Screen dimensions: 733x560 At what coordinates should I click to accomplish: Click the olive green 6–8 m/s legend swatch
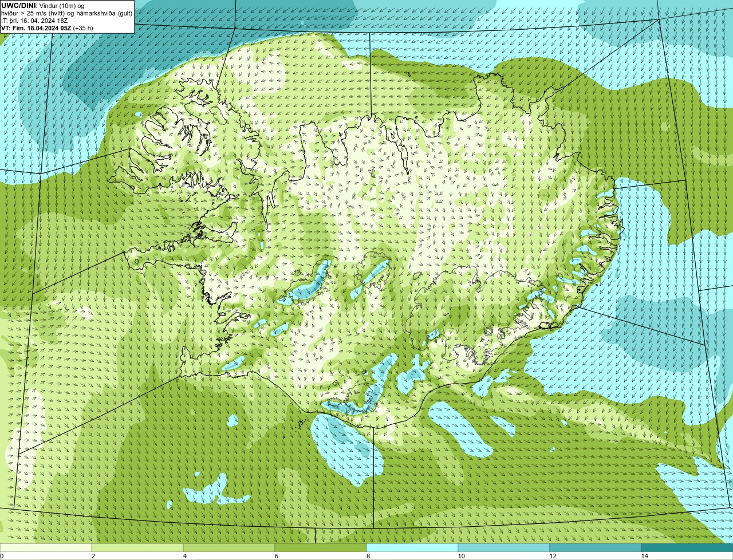pos(321,547)
